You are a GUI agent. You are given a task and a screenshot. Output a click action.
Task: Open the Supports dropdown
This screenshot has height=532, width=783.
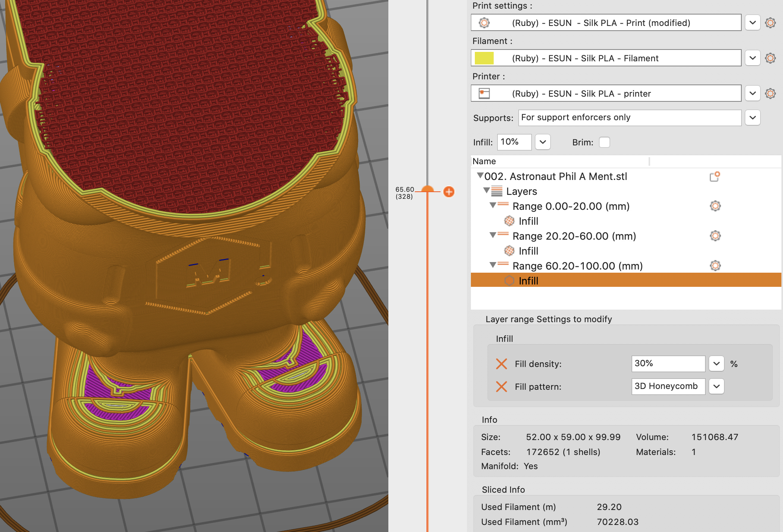tap(752, 117)
